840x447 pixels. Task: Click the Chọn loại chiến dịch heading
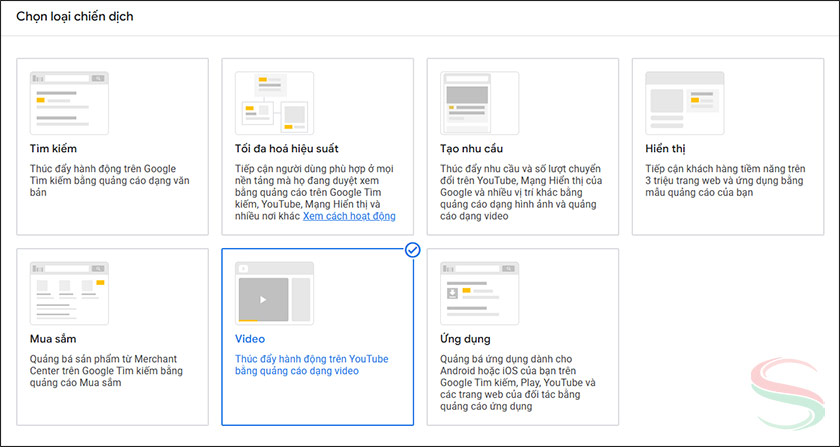click(x=75, y=17)
